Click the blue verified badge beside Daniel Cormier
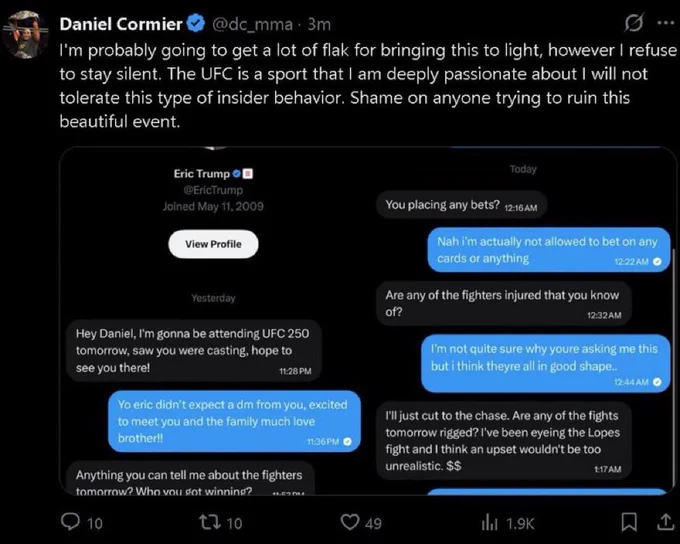Screen dimensions: 680x544 pos(196,23)
